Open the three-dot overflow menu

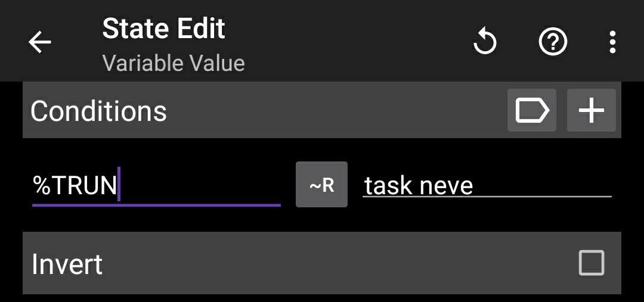click(x=612, y=42)
